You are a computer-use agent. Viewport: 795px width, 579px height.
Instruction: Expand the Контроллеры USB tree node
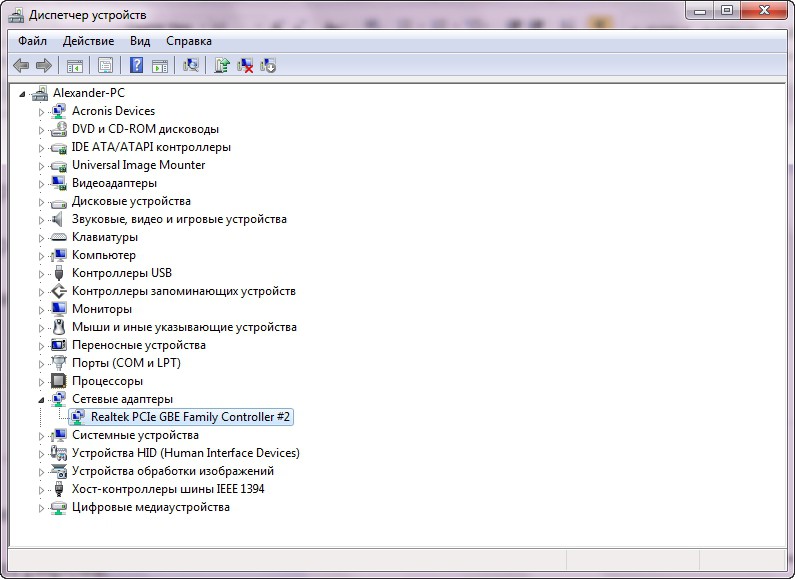42,273
